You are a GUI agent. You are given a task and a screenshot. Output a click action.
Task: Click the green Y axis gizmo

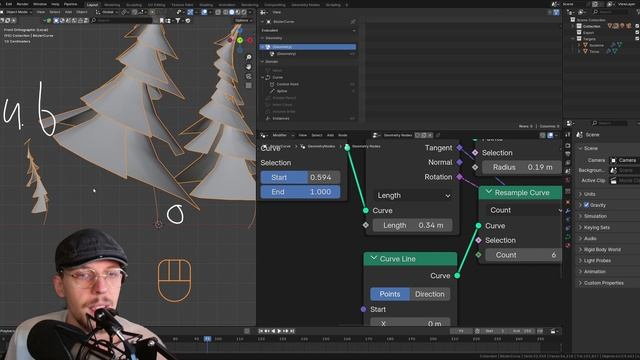(x=240, y=40)
